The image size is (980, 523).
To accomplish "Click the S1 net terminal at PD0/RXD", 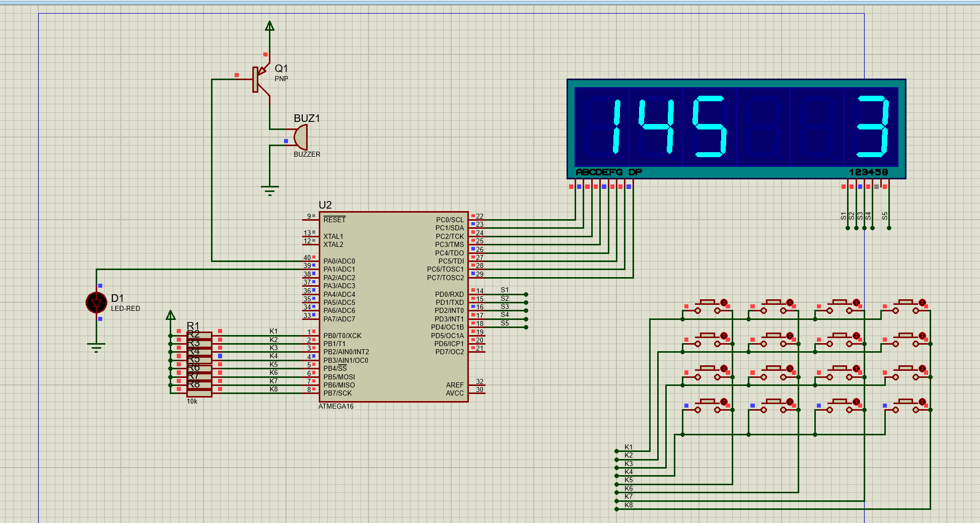I will [x=526, y=294].
